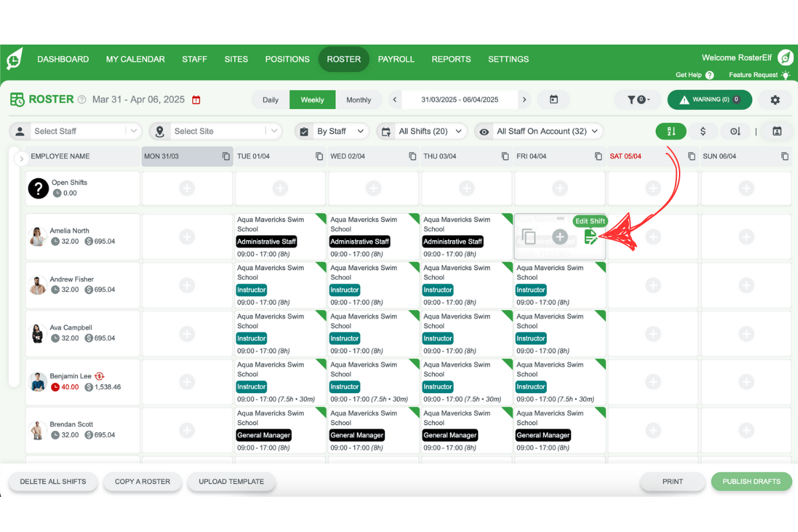Select the alphabetical sort icon
798x532 pixels.
click(x=671, y=131)
